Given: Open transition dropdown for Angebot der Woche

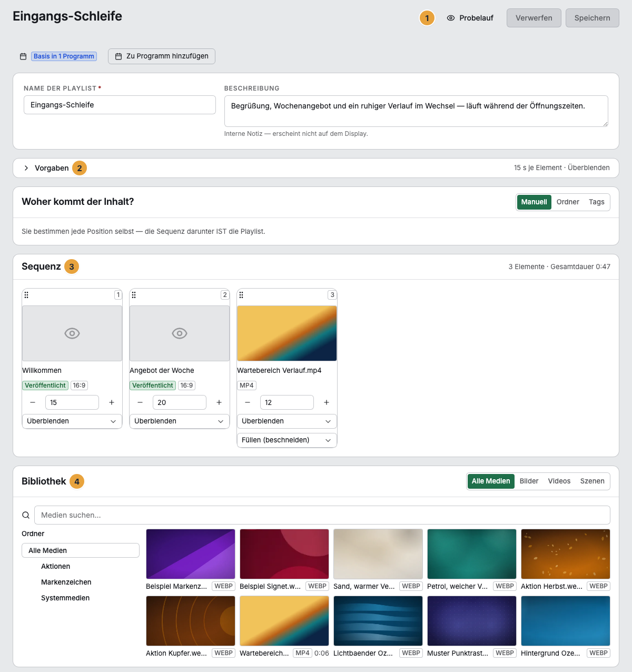Looking at the screenshot, I should [180, 421].
